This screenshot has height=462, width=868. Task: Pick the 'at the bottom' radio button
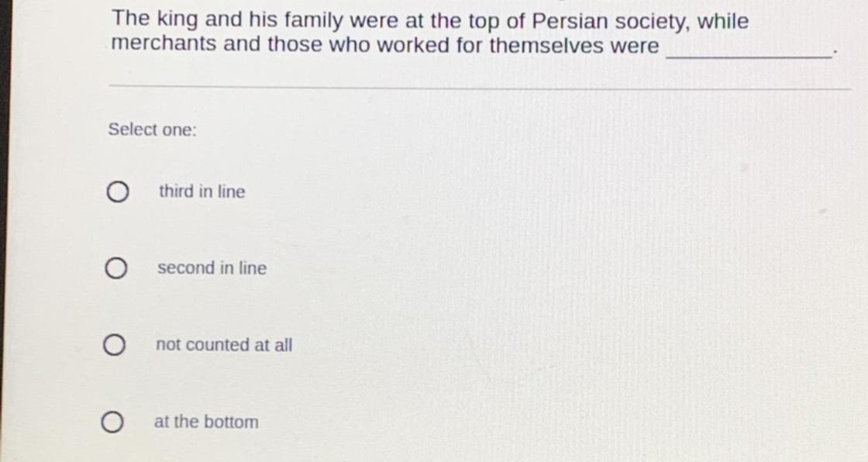click(x=112, y=422)
